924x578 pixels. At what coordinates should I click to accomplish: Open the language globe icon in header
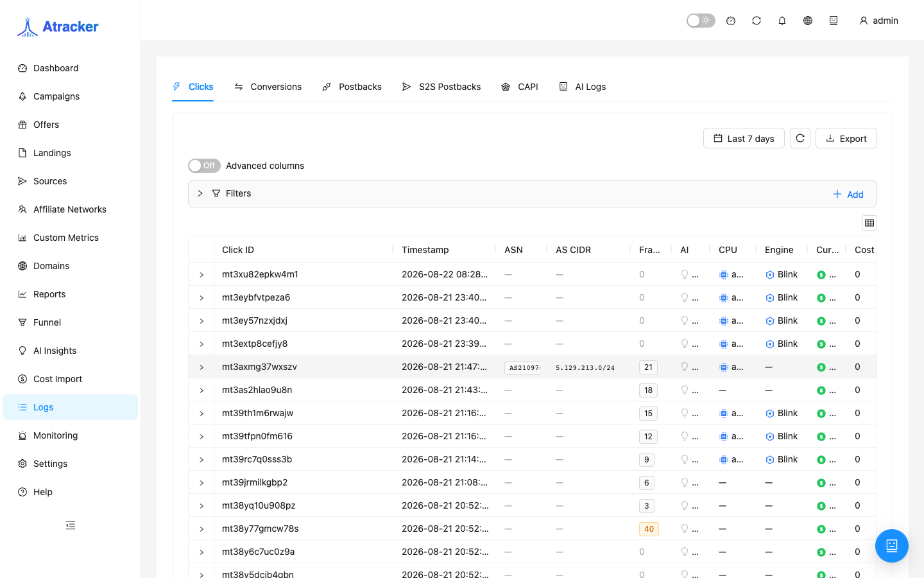click(x=808, y=21)
